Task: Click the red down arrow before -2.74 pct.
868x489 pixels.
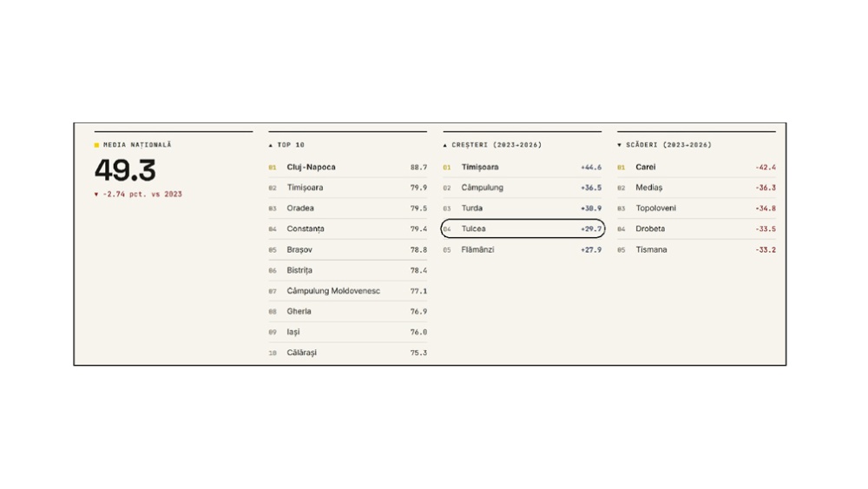Action: 96,195
